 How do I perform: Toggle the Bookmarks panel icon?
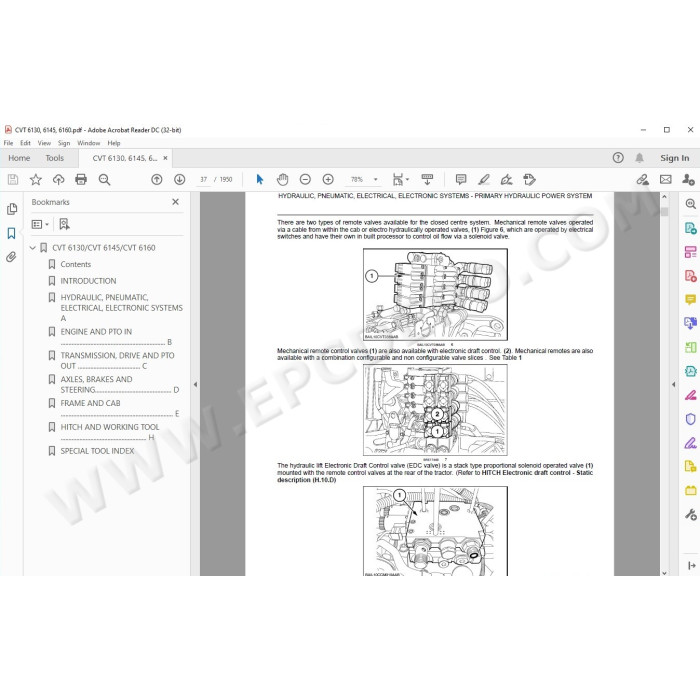pos(12,233)
